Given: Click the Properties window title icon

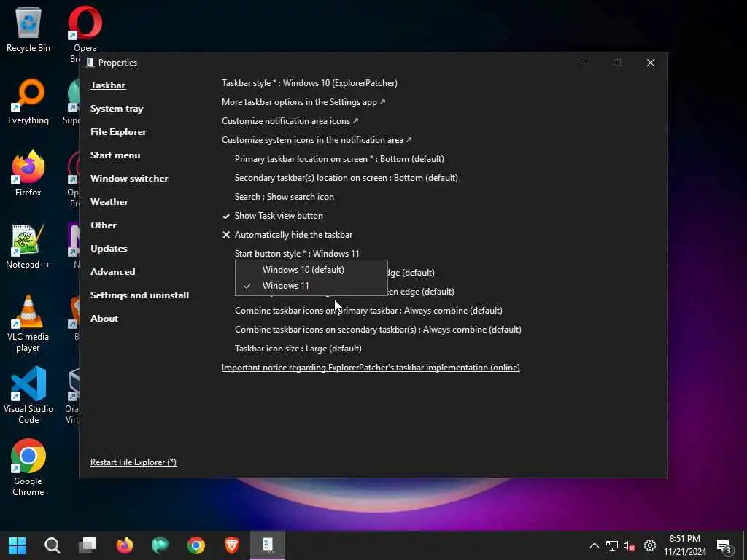Looking at the screenshot, I should click(x=90, y=63).
